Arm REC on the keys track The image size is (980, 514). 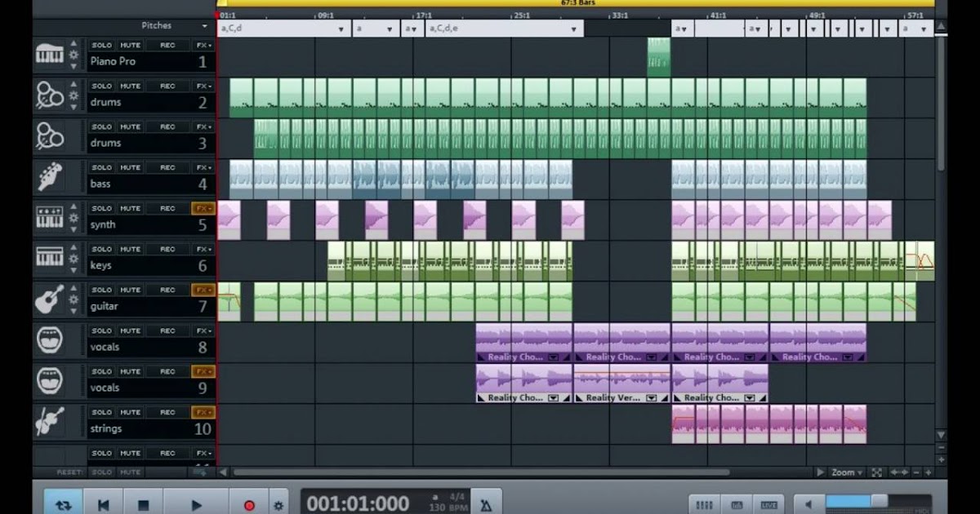pos(167,249)
